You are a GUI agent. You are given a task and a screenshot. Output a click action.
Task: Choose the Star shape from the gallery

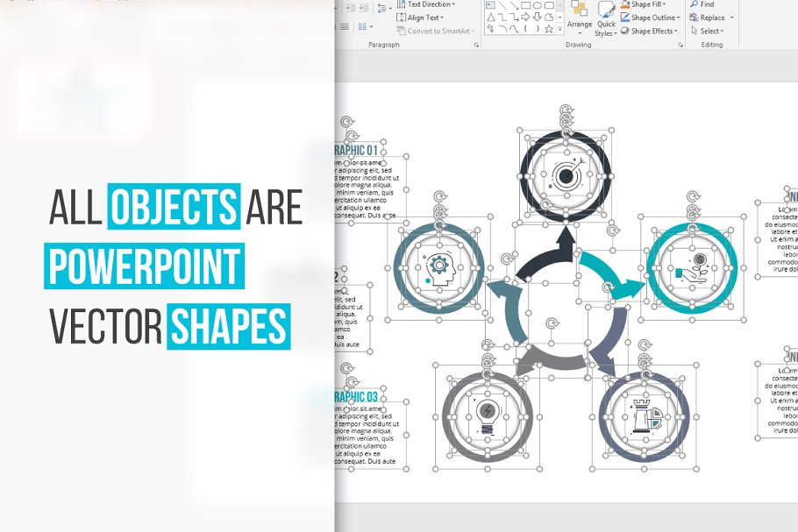548,29
